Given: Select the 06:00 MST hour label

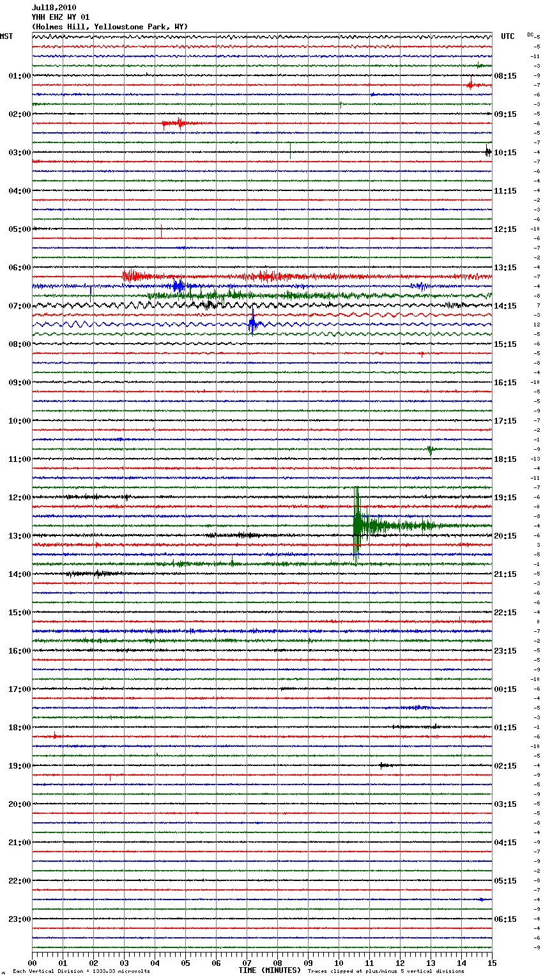Looking at the screenshot, I should pyautogui.click(x=20, y=268).
